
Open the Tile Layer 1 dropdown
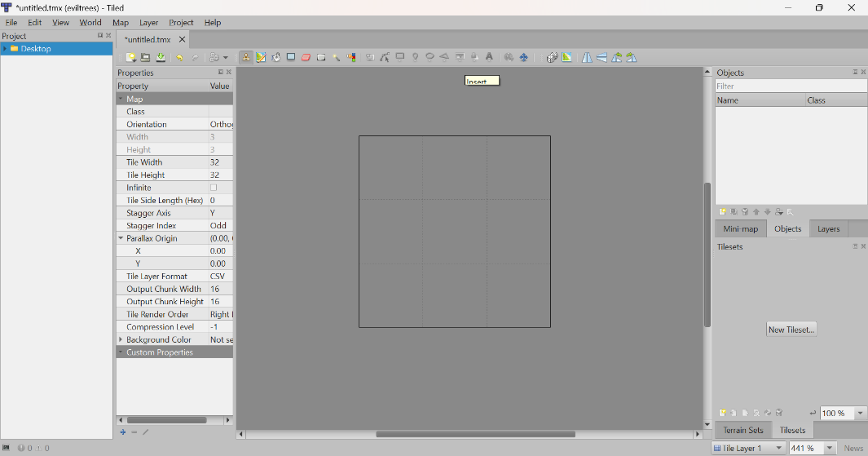click(x=778, y=448)
